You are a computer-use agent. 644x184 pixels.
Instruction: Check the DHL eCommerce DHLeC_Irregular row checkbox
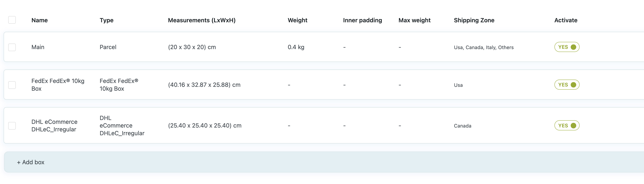coord(12,125)
